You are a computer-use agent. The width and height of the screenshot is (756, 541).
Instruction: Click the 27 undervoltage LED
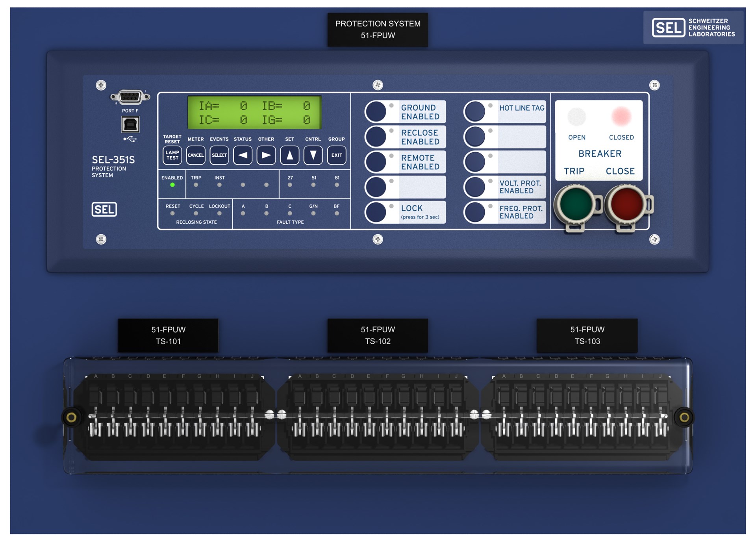point(290,185)
